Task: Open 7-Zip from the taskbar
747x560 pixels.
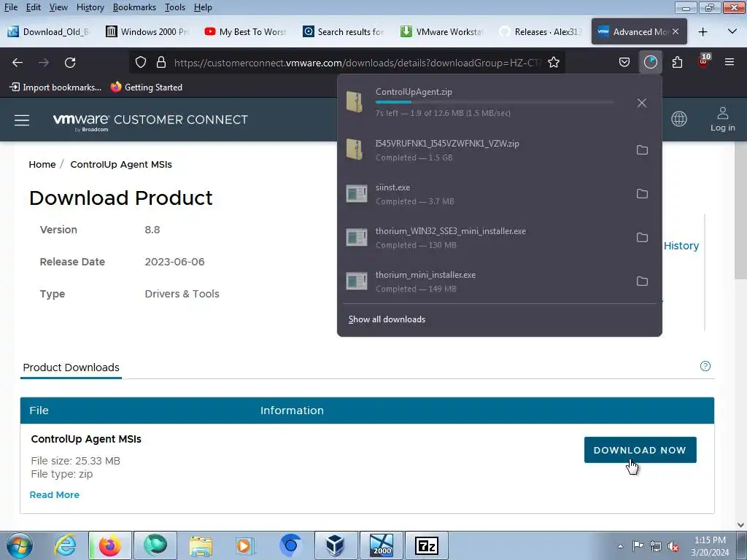Action: 426,545
